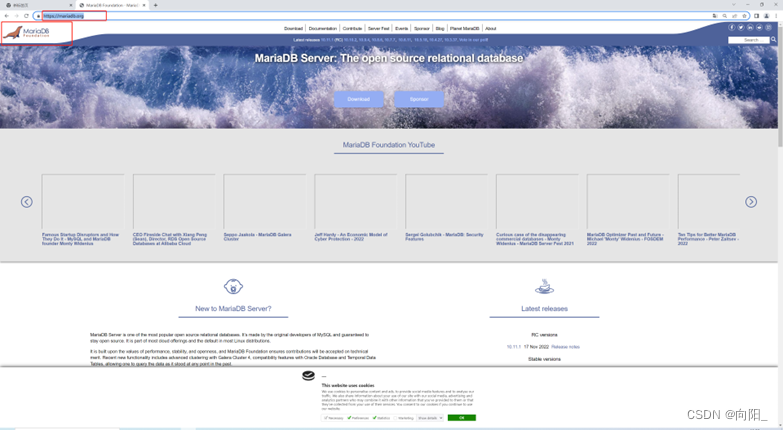Open the MariaDB Foundation YouTube heading link
The width and height of the screenshot is (783, 430).
[389, 145]
